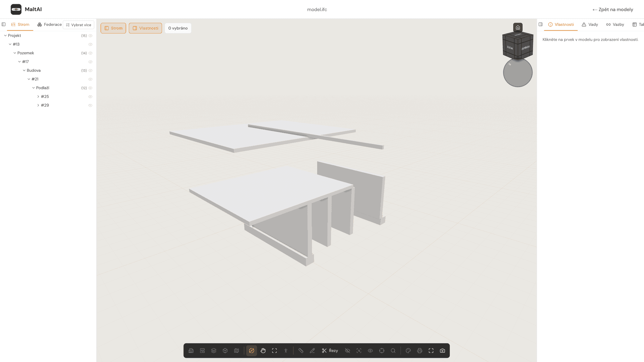Click the 3D cube icon in toolbar
The width and height of the screenshot is (644, 362).
[225, 351]
